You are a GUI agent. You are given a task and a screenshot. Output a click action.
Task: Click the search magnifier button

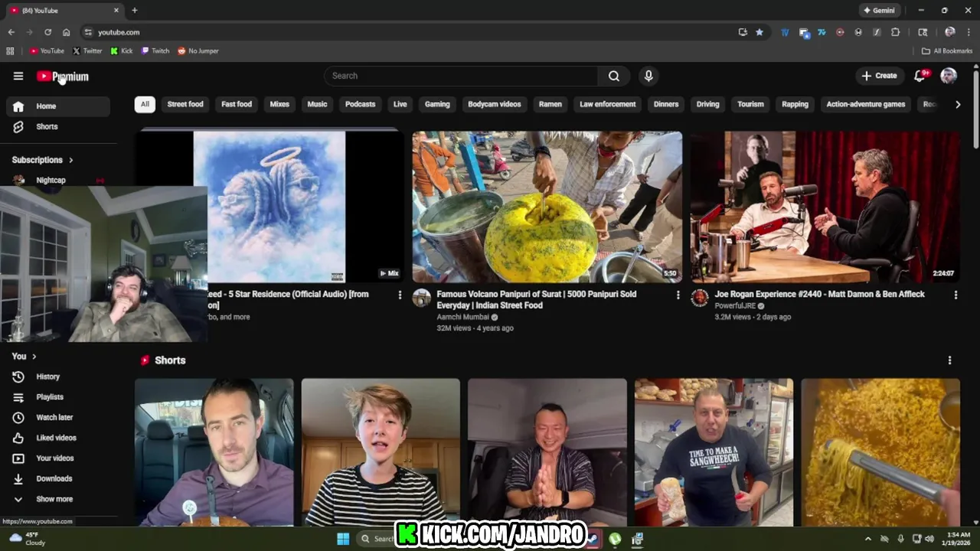pyautogui.click(x=614, y=76)
